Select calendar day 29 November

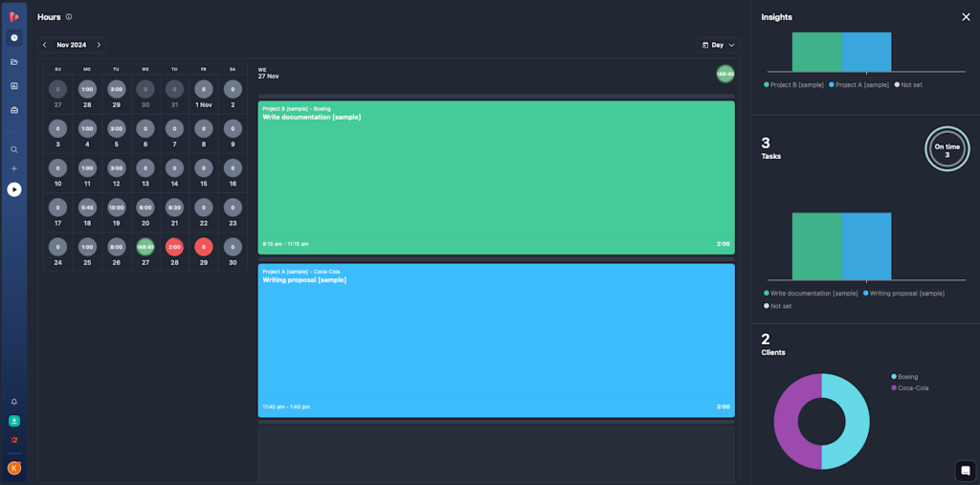click(204, 253)
